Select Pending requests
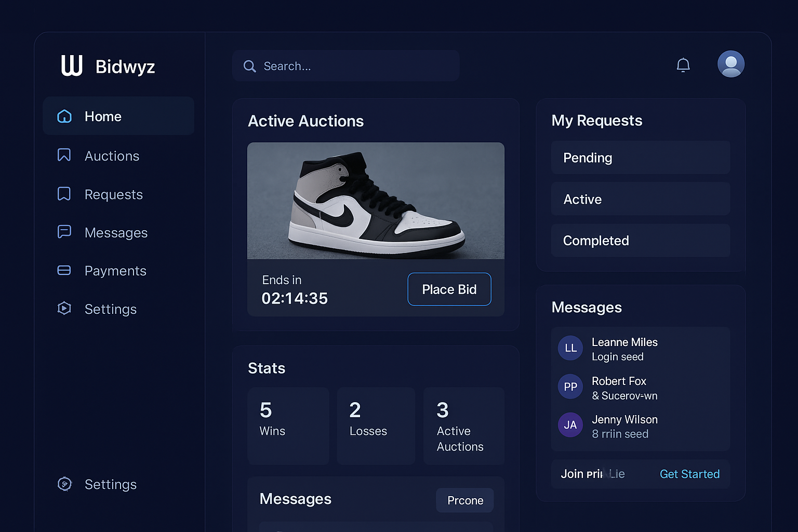 pos(641,157)
